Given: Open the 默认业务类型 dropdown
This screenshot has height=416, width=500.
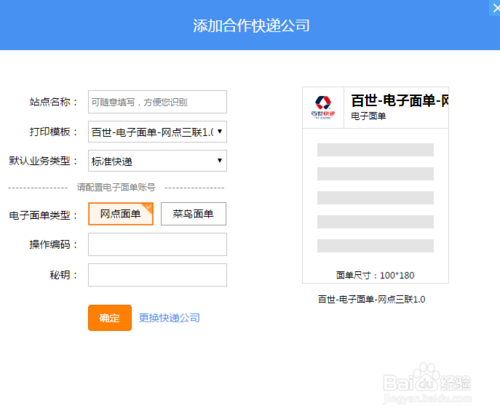Looking at the screenshot, I should coord(157,161).
